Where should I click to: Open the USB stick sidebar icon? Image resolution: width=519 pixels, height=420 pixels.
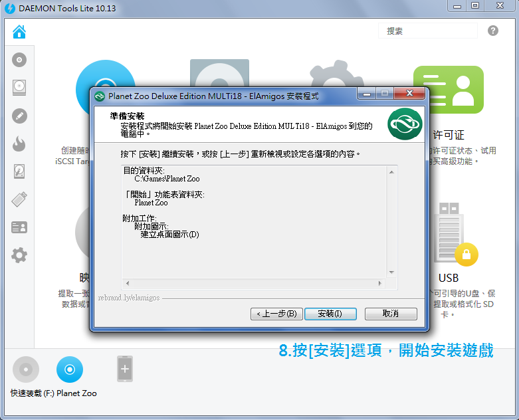tap(19, 199)
